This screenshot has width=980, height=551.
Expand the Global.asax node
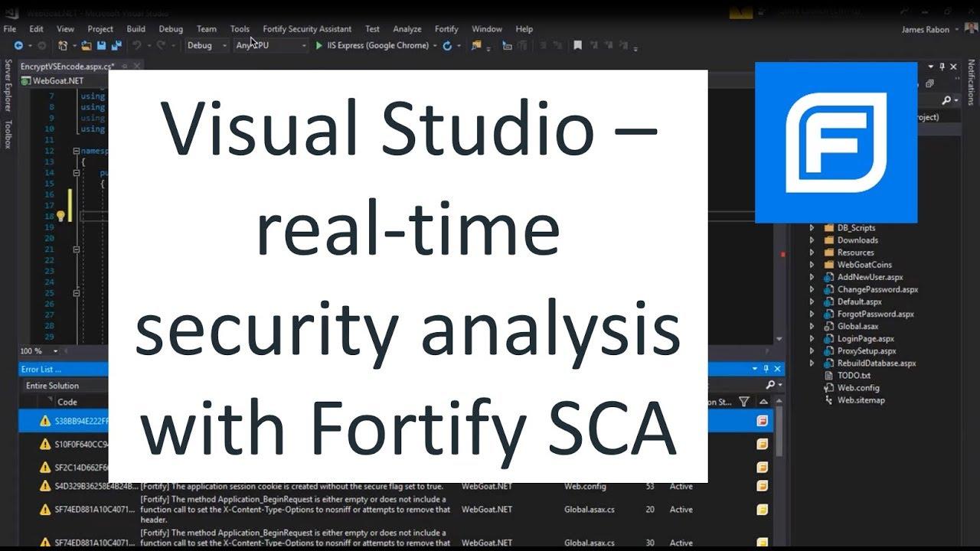click(x=812, y=326)
